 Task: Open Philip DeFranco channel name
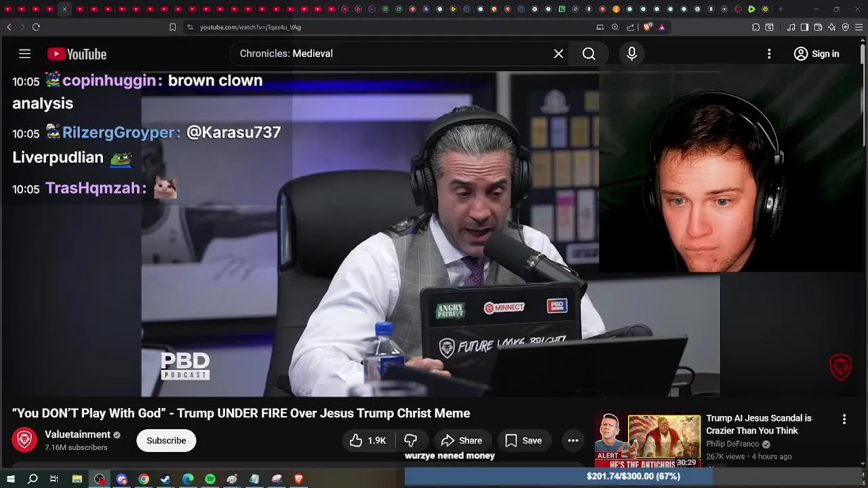point(732,444)
